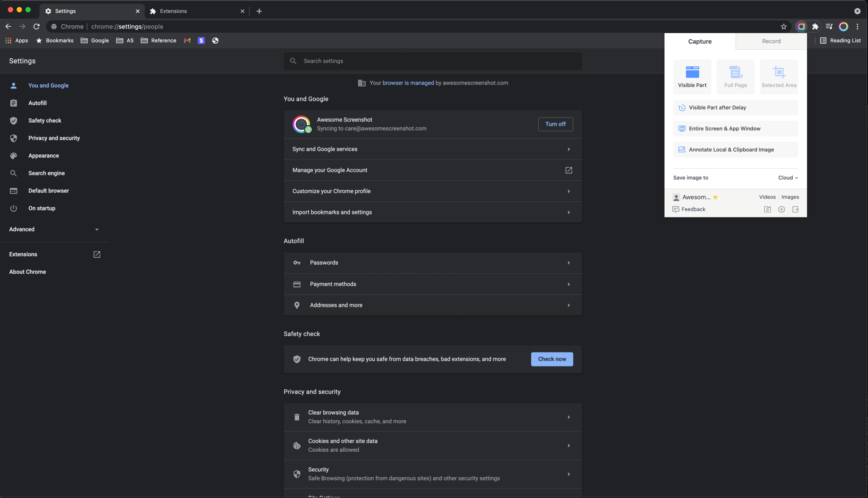Screen dimensions: 868x498
Task: Click the Check now safety button
Action: coord(552,359)
